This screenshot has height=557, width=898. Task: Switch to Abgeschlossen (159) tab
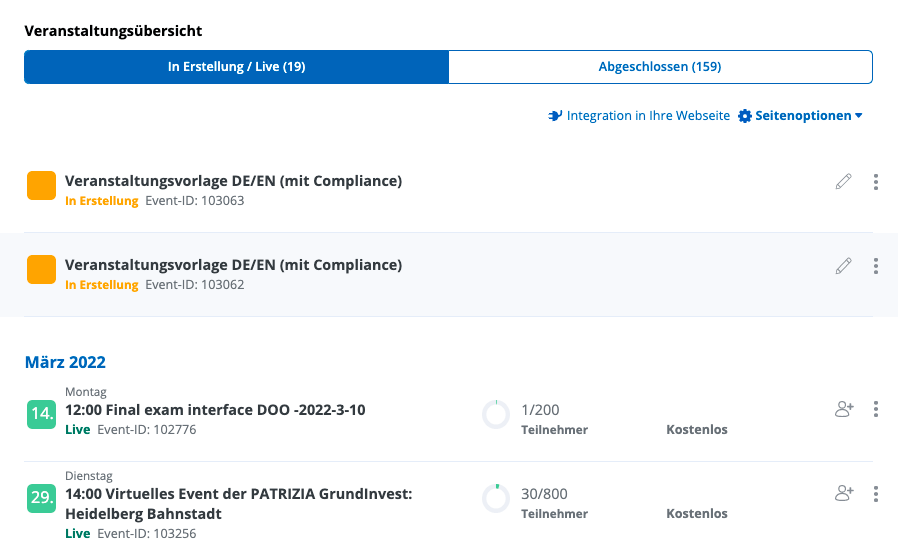pos(660,67)
